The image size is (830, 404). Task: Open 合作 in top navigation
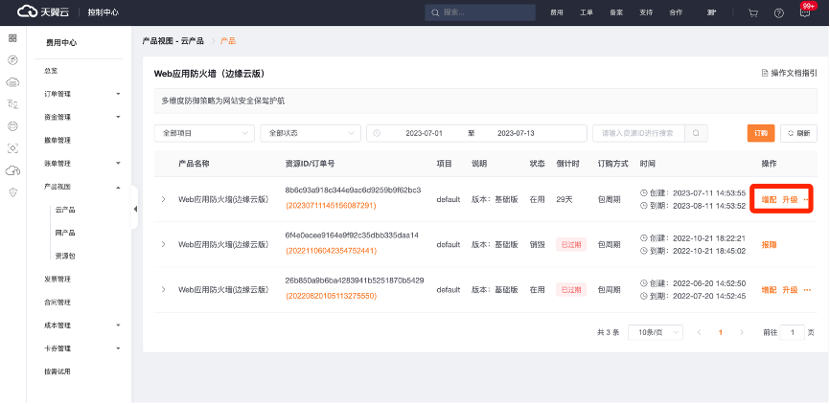coord(676,13)
